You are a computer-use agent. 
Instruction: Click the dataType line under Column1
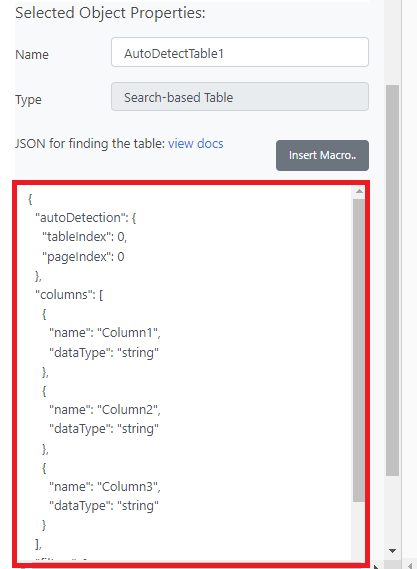pos(104,353)
